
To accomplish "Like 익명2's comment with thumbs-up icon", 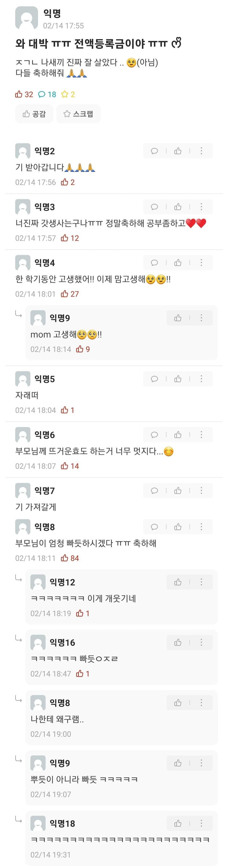I will click(178, 151).
